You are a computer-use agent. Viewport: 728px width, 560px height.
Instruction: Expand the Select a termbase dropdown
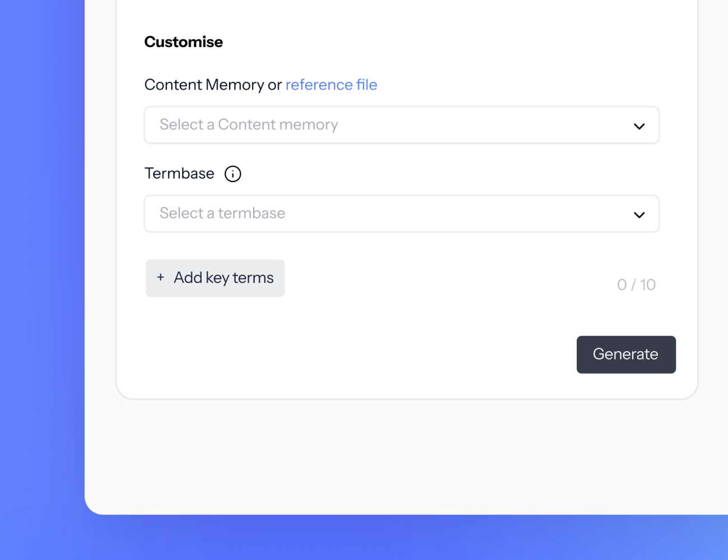pyautogui.click(x=402, y=213)
